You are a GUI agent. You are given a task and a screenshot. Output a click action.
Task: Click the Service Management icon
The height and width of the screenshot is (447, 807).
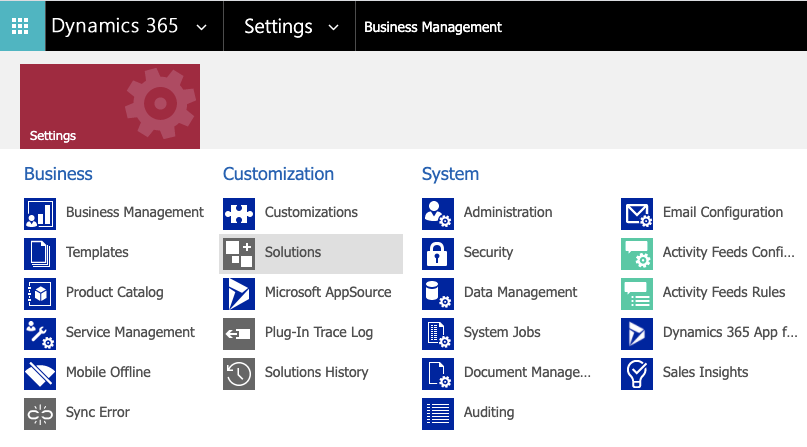tap(40, 334)
